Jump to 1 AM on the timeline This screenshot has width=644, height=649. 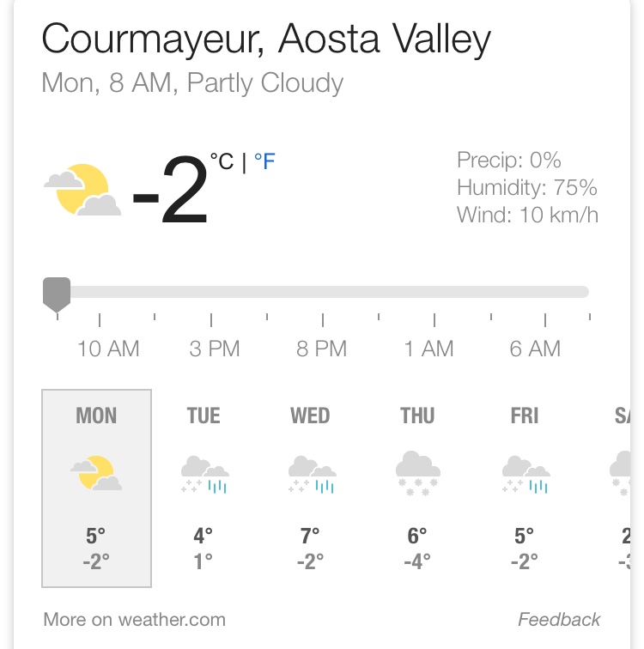tap(429, 349)
